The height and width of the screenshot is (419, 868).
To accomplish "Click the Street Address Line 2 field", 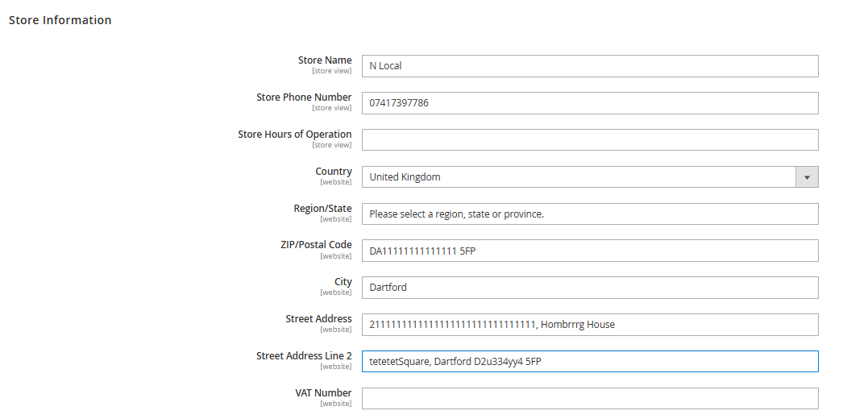I will pos(589,362).
